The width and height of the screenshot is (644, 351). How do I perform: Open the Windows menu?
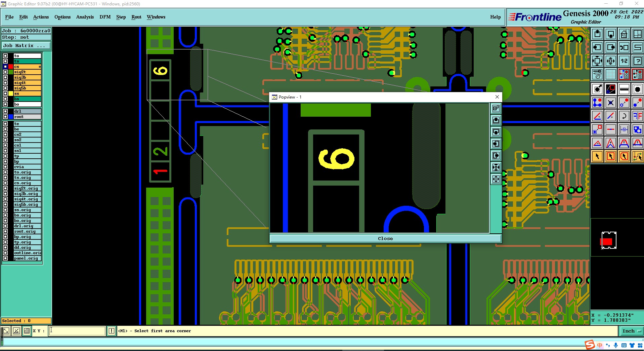coord(156,17)
